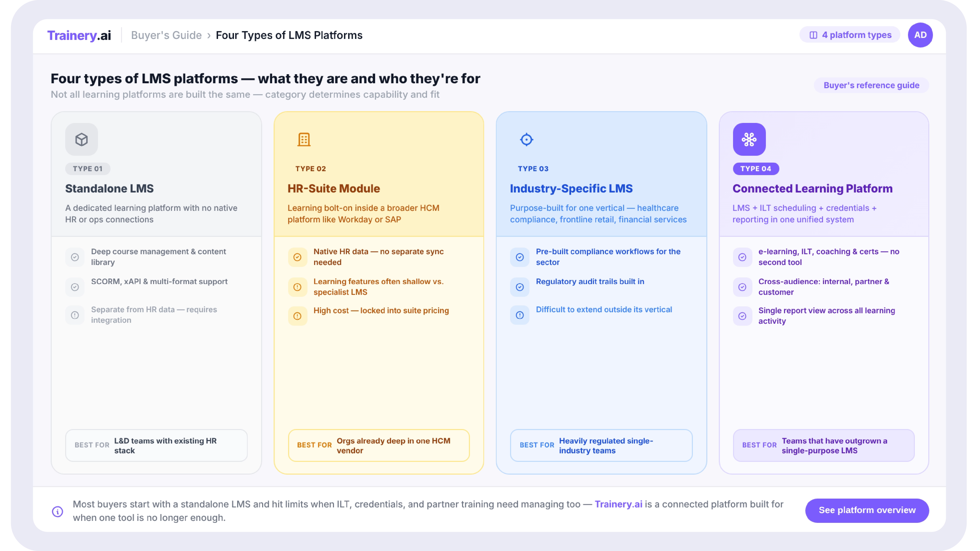Click Best for Heavily regulated single-industry teams
The height and width of the screenshot is (551, 980).
601,445
